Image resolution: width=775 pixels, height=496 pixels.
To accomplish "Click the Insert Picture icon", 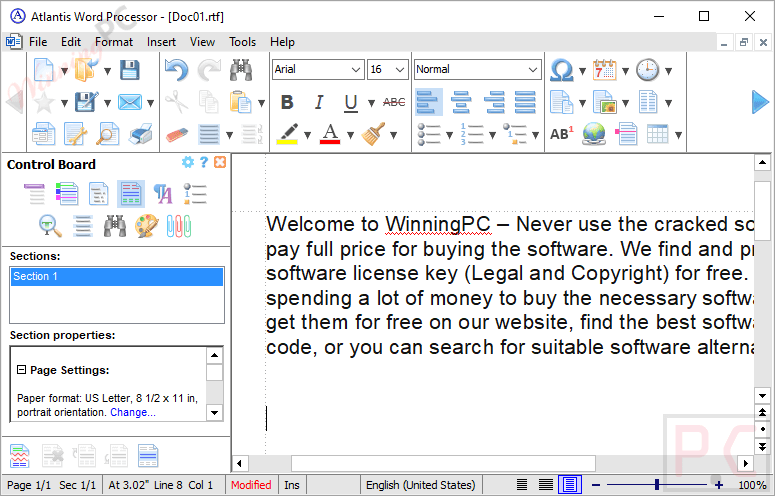I will point(605,102).
